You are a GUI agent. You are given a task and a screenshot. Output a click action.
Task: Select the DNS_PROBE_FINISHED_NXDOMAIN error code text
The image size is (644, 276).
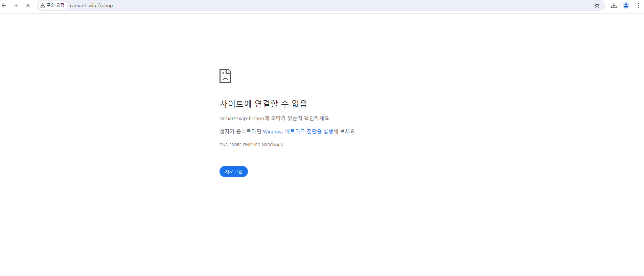[251, 145]
